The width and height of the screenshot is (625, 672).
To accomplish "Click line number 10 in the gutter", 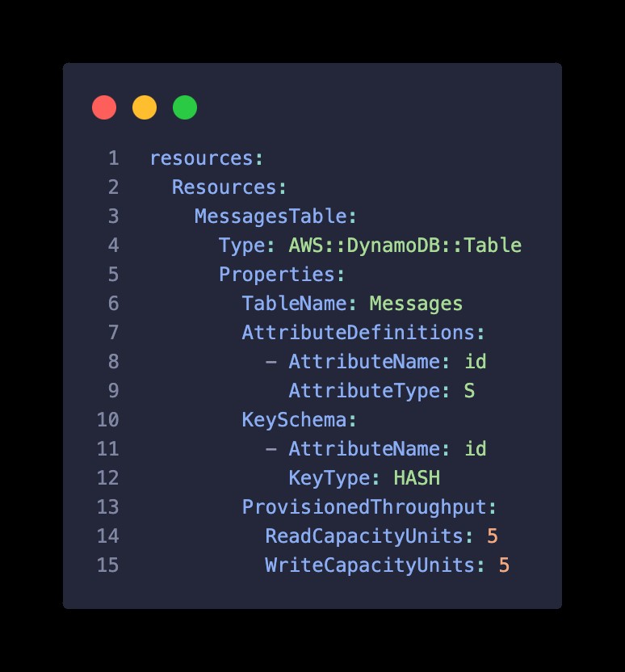I will 107,420.
